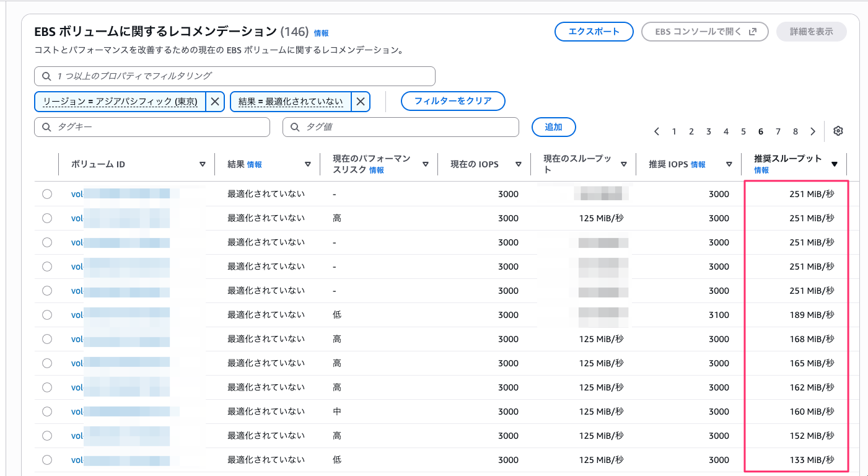The image size is (868, 476).
Task: Select the radio button for the 133 MiB/秒 row
Action: coord(47,460)
